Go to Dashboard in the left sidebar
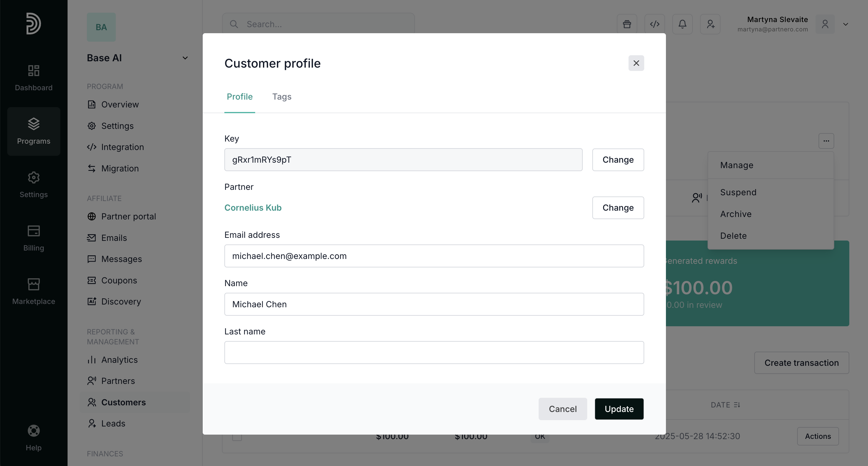The image size is (868, 466). [x=34, y=78]
